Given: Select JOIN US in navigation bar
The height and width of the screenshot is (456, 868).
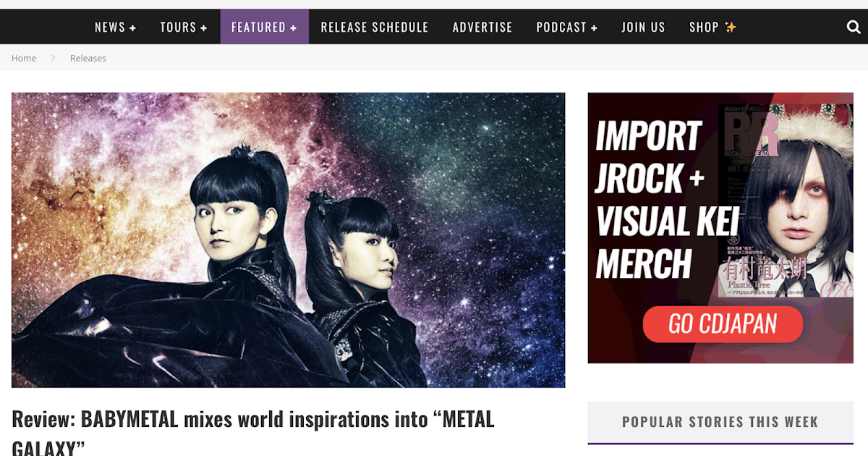Looking at the screenshot, I should tap(643, 27).
